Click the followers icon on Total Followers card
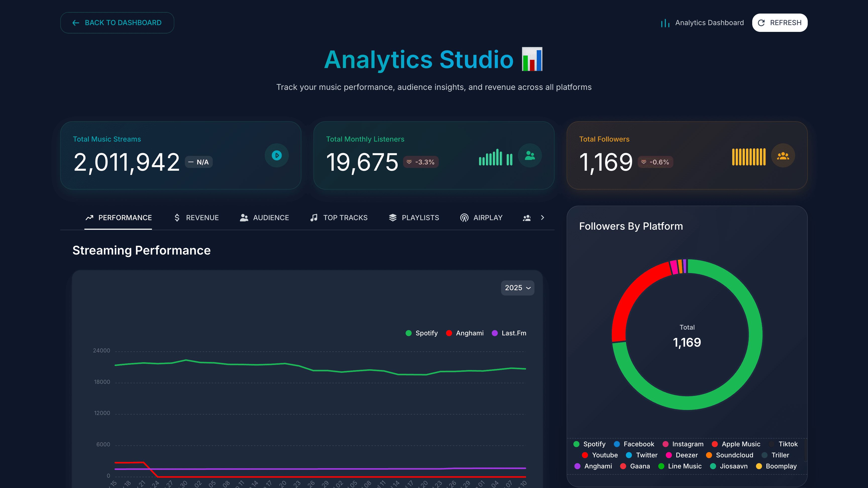This screenshot has width=868, height=488. [x=783, y=155]
